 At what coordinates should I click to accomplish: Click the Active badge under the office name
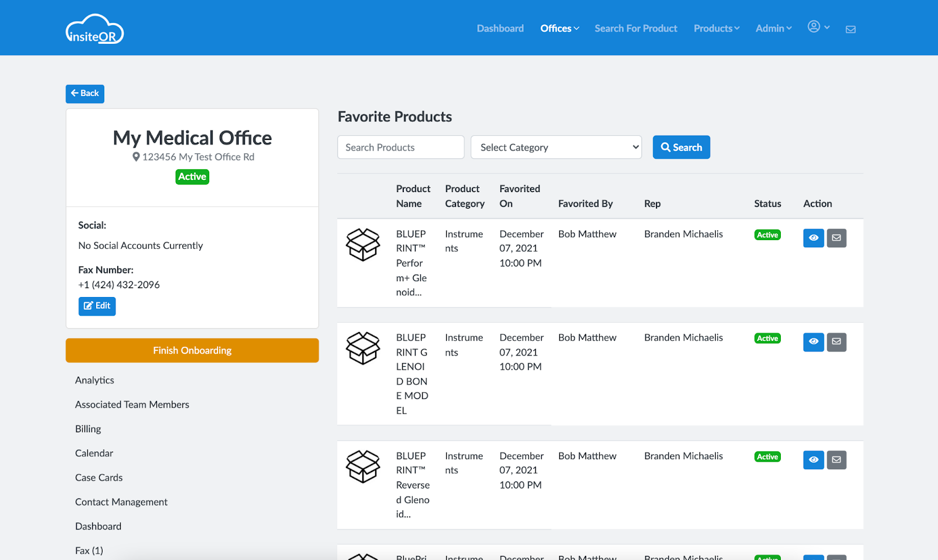pos(192,177)
